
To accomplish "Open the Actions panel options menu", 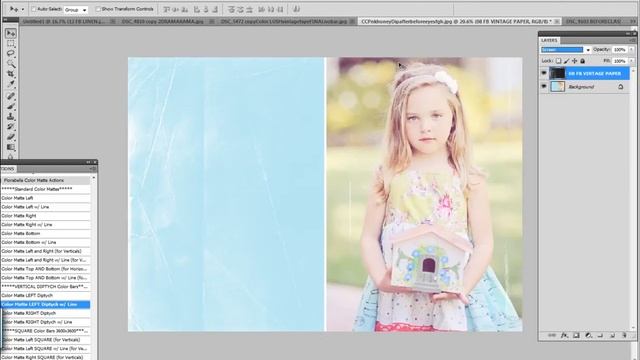I will [93, 169].
